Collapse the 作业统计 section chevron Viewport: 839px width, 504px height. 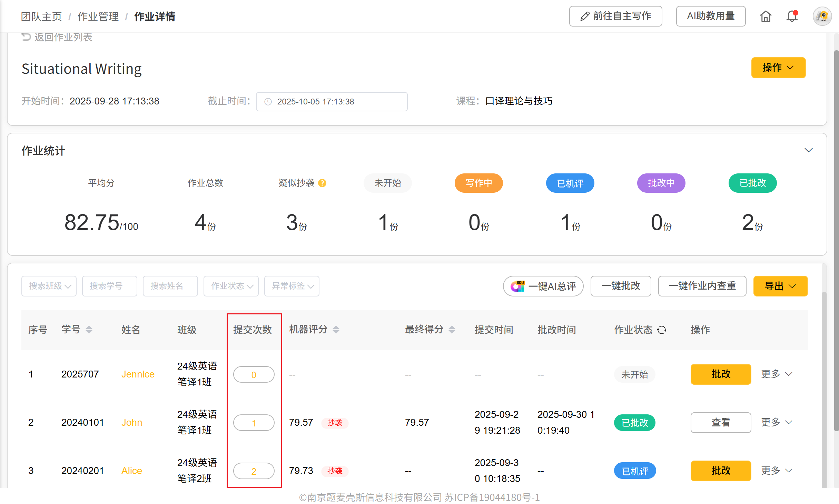coord(808,150)
